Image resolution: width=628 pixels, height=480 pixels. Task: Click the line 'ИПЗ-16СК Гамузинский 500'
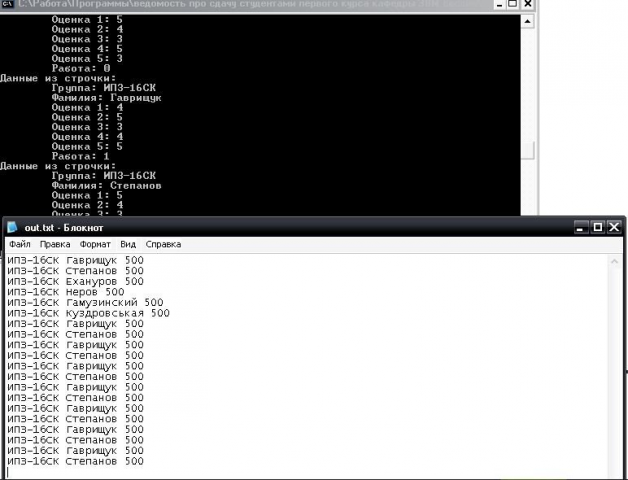(85, 303)
